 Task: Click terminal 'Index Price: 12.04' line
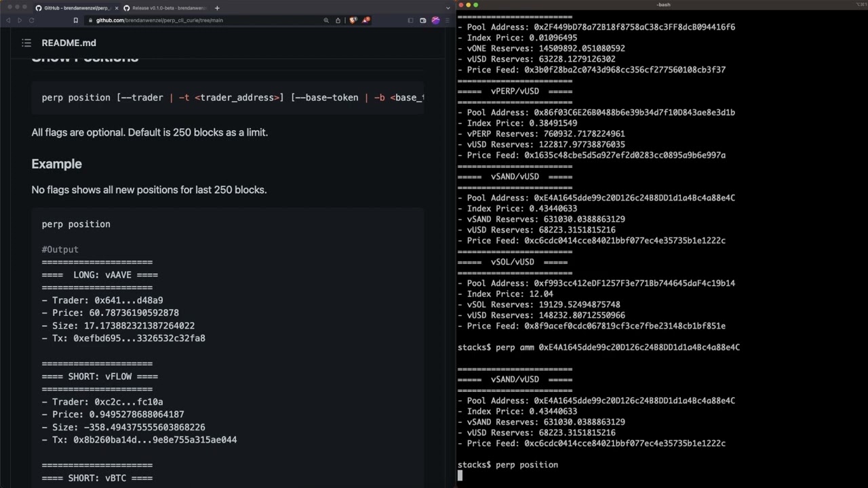505,294
